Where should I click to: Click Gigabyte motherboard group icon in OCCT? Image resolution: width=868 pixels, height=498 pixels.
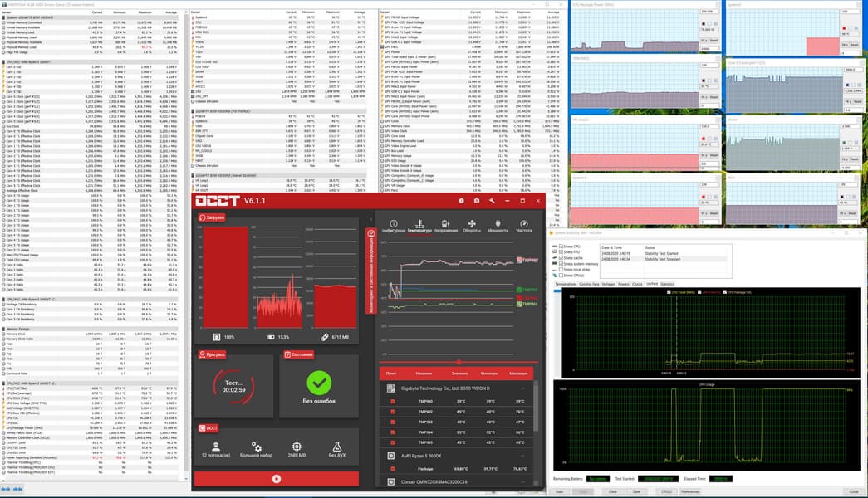coord(391,388)
